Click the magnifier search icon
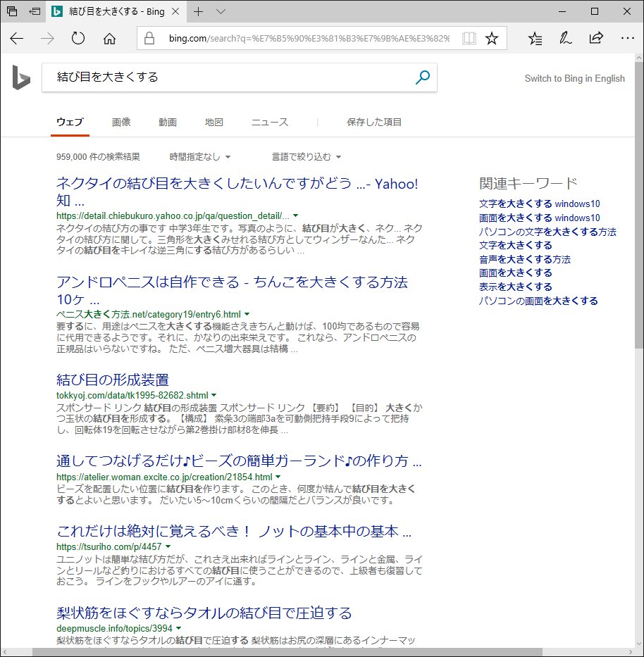 (x=423, y=77)
